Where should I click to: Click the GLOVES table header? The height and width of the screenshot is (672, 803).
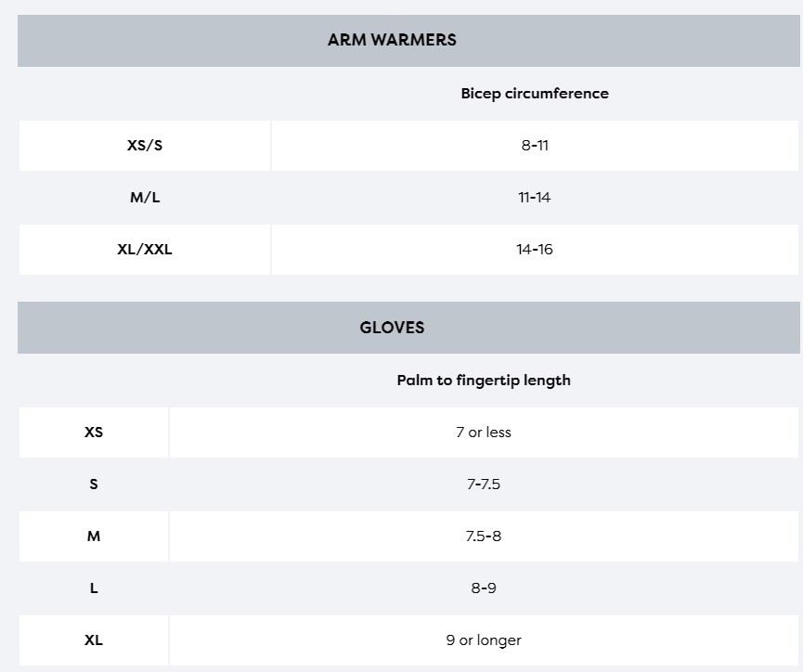pyautogui.click(x=392, y=328)
